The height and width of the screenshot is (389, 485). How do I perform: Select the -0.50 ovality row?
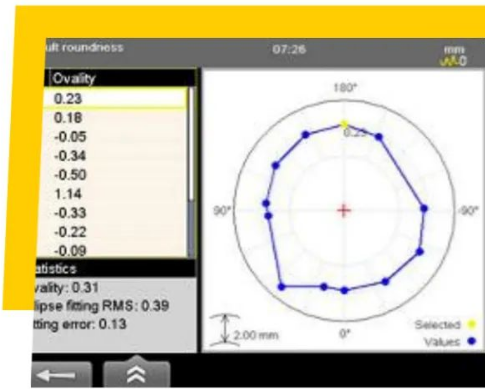[x=115, y=175]
